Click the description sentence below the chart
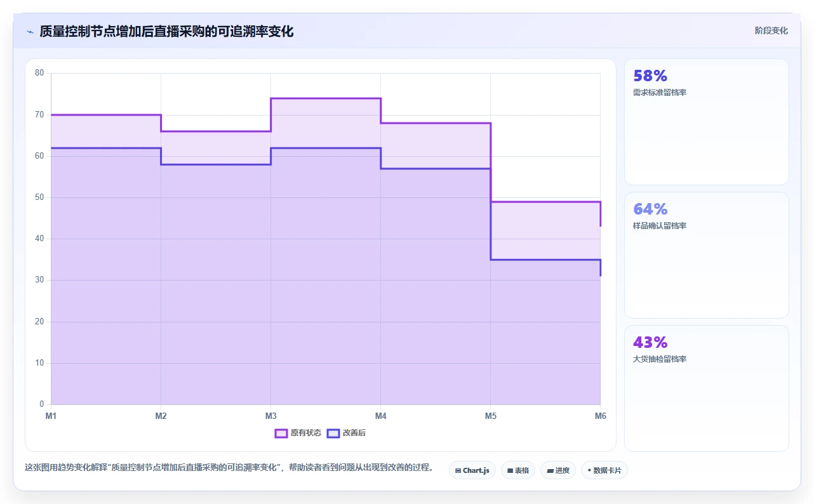The width and height of the screenshot is (814, 504). (230, 468)
